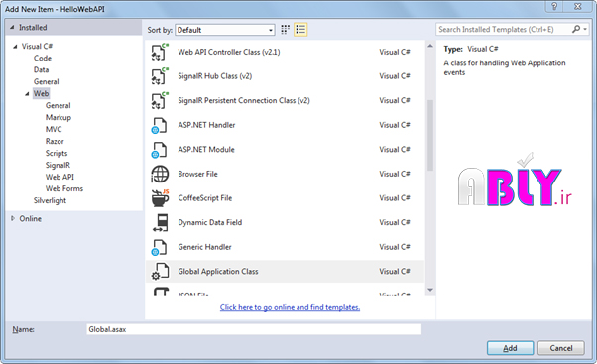
Task: Click CoffeeScript File text
Action: (205, 198)
